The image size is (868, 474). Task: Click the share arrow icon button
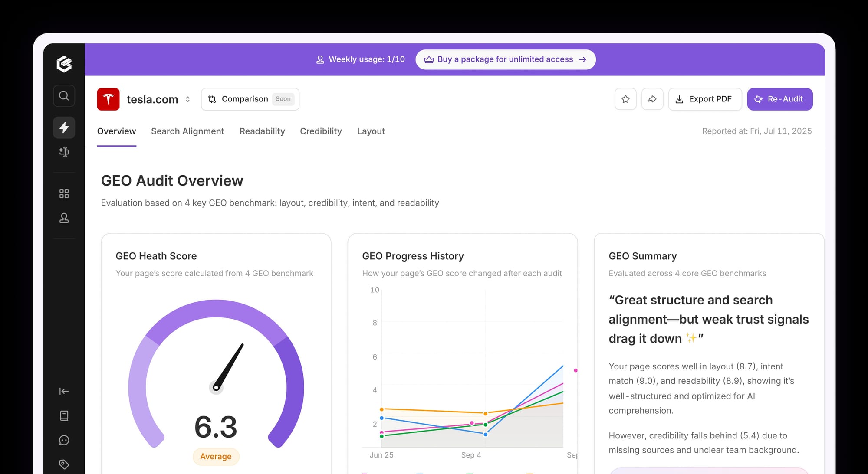(x=652, y=99)
